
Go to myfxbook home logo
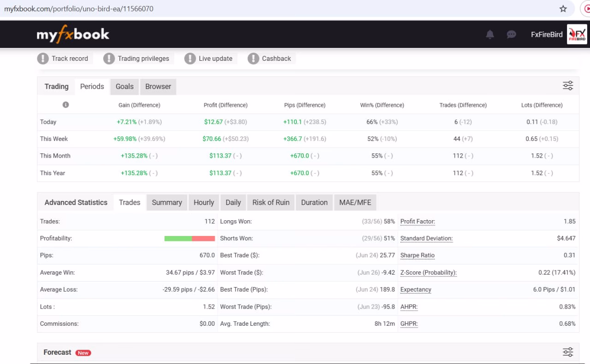(x=73, y=34)
